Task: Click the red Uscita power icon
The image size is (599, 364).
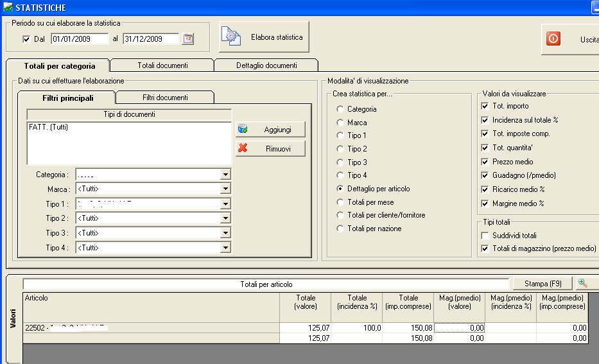Action: click(553, 39)
